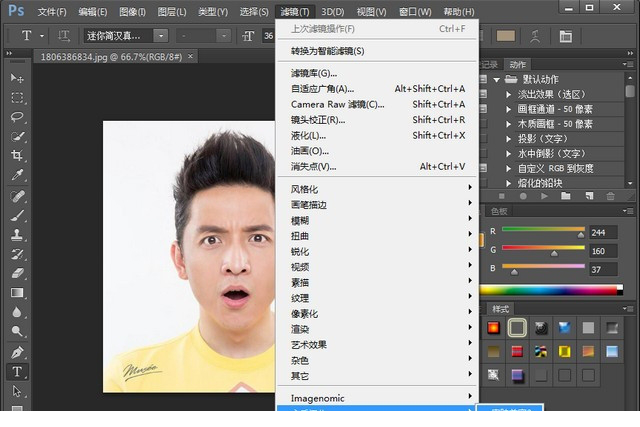Collapse the 默认动作 action folder
640x427 pixels.
495,80
